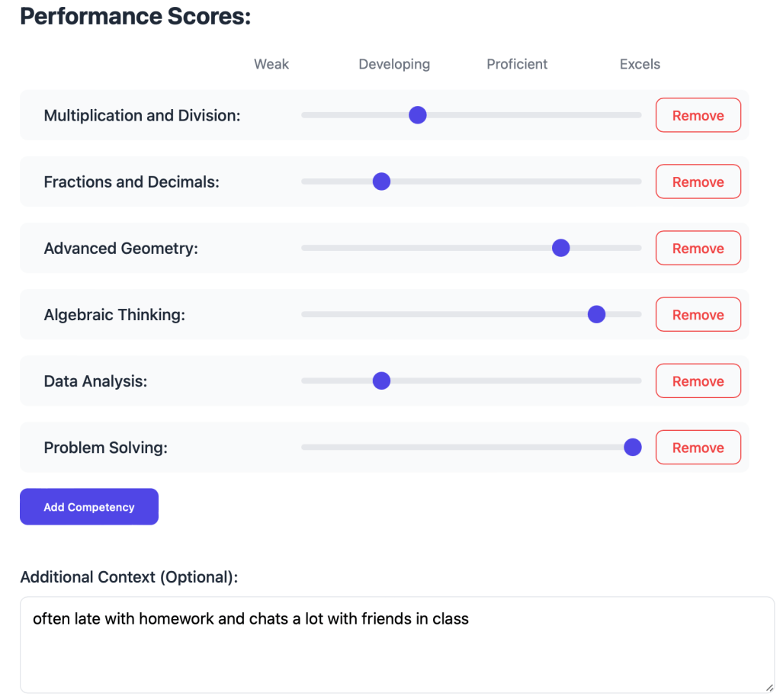Click Remove next to Advanced Geometry

[x=698, y=248]
